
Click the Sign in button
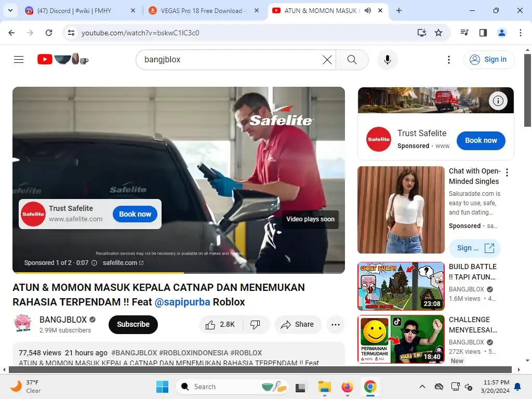(488, 59)
